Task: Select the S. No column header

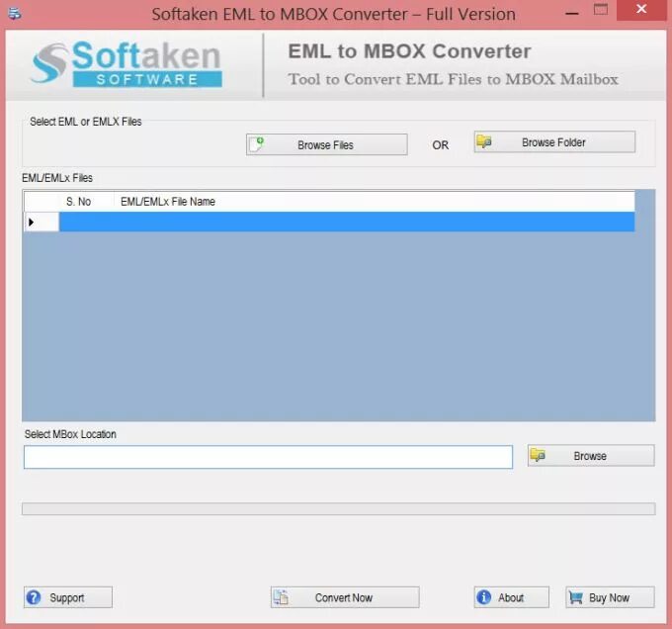Action: [86, 202]
